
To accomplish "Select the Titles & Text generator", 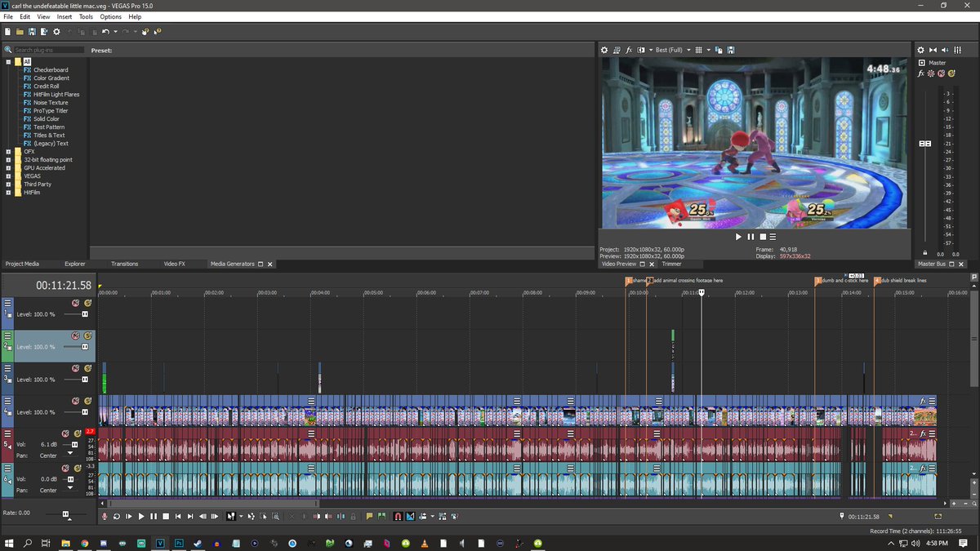I will click(49, 135).
